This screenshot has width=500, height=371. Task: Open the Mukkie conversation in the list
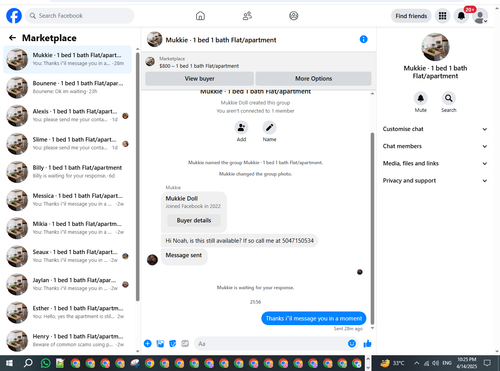click(x=67, y=59)
